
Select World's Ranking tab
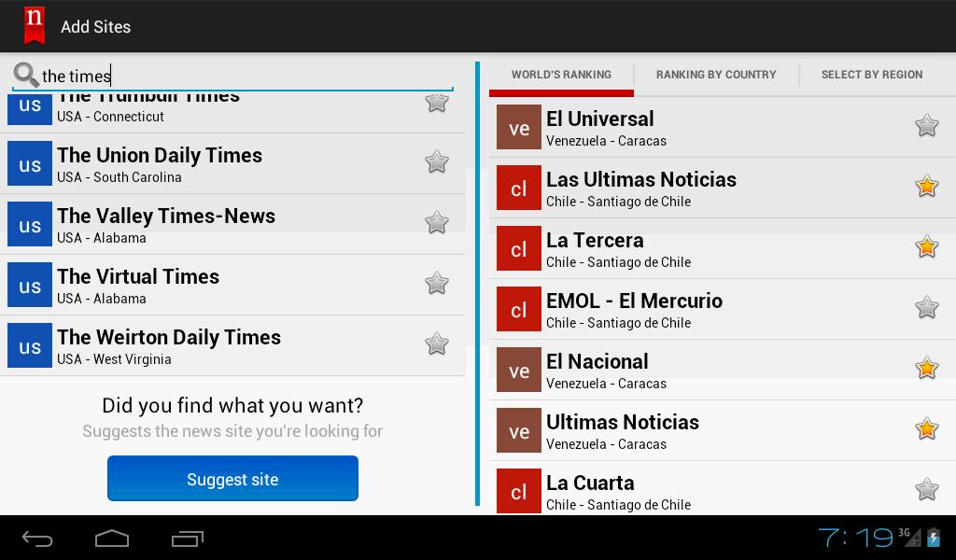pyautogui.click(x=561, y=75)
